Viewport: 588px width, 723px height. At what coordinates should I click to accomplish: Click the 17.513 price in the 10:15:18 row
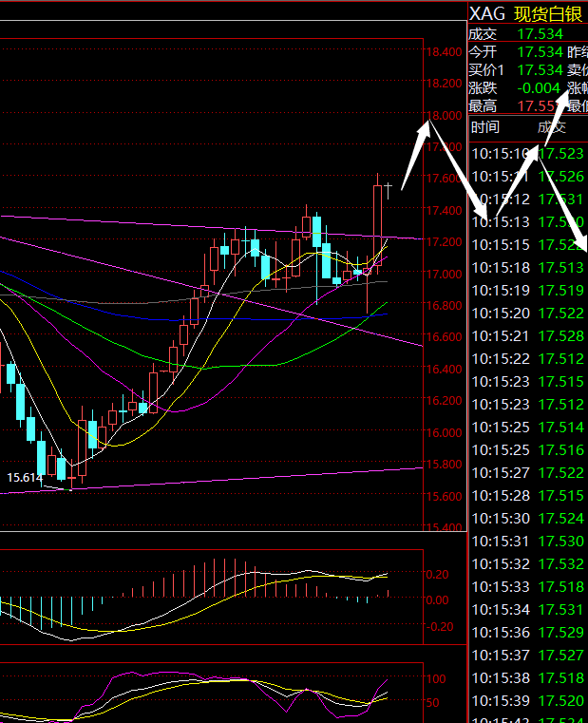tap(560, 267)
